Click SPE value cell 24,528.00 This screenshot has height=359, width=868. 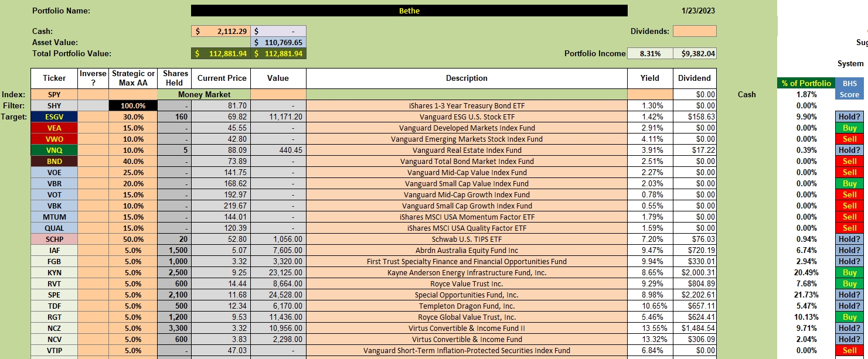pyautogui.click(x=278, y=295)
